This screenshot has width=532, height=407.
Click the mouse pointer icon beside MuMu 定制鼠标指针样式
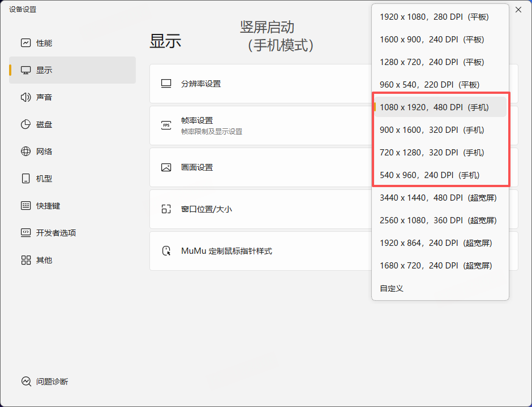[166, 251]
